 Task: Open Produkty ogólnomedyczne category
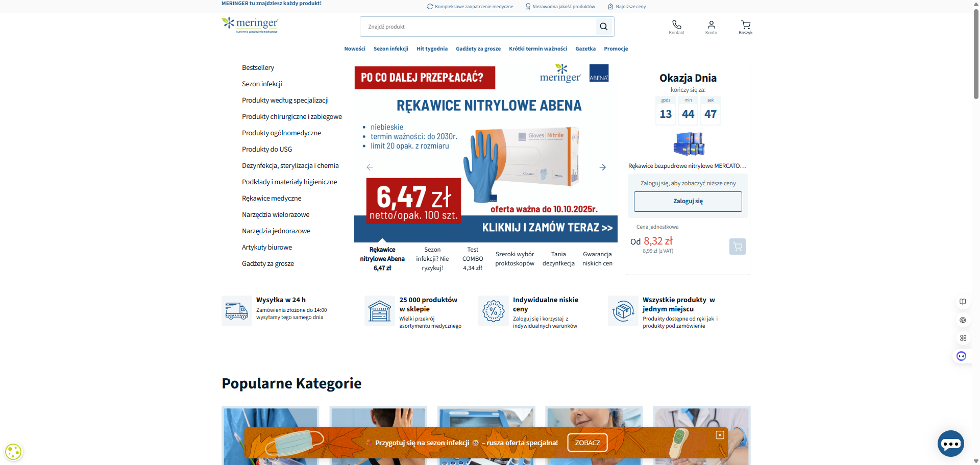[x=281, y=133]
